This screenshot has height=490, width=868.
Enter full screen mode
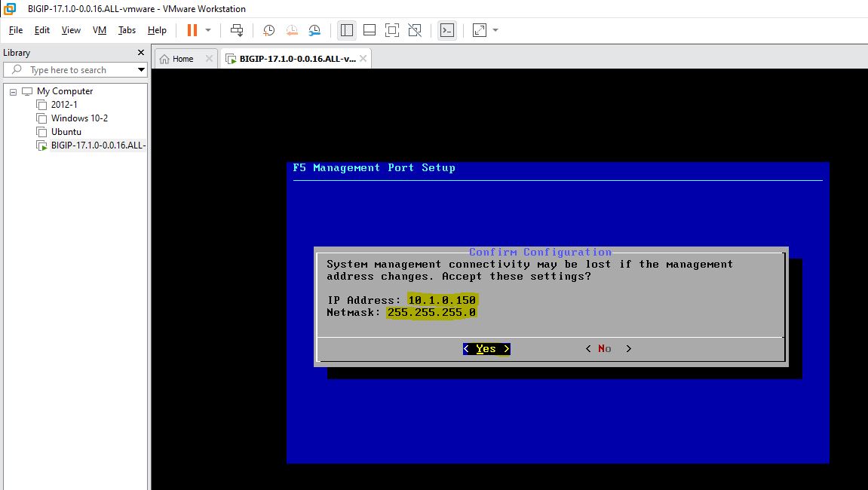pyautogui.click(x=391, y=30)
